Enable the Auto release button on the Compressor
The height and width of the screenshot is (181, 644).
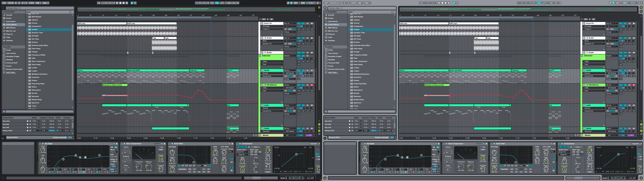pos(268,172)
